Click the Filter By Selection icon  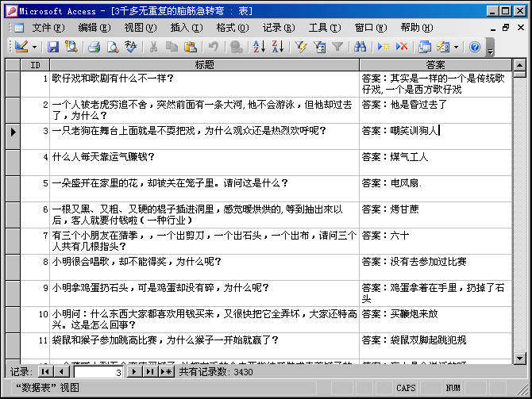(x=301, y=47)
